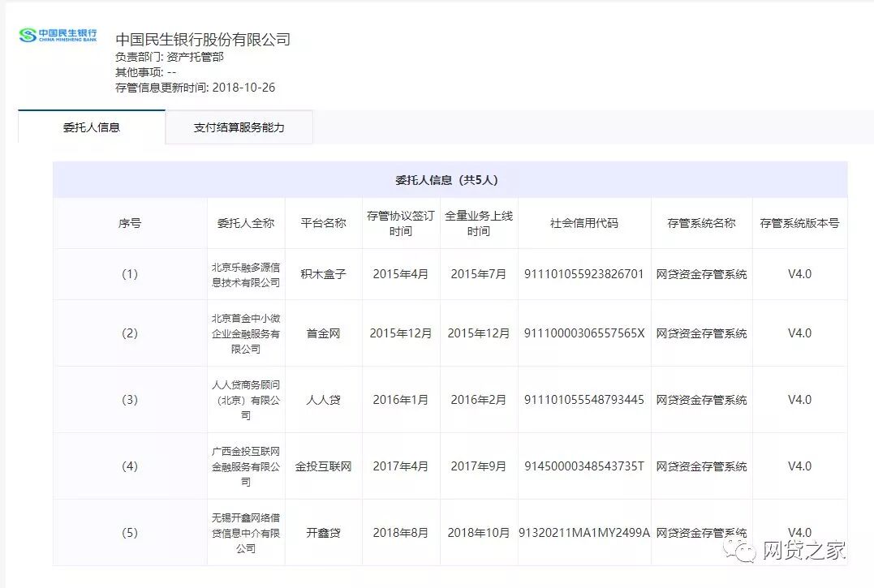Click the 2016年1月 signing date
This screenshot has height=588, width=874.
[401, 400]
